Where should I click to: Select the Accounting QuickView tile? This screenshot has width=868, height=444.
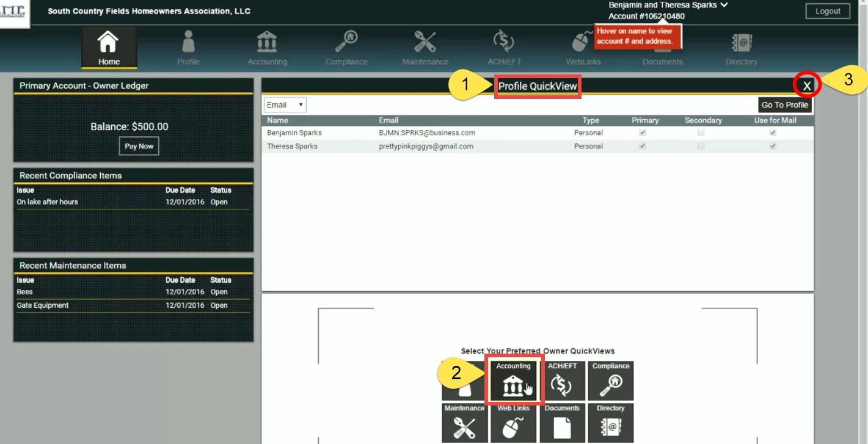click(x=514, y=382)
